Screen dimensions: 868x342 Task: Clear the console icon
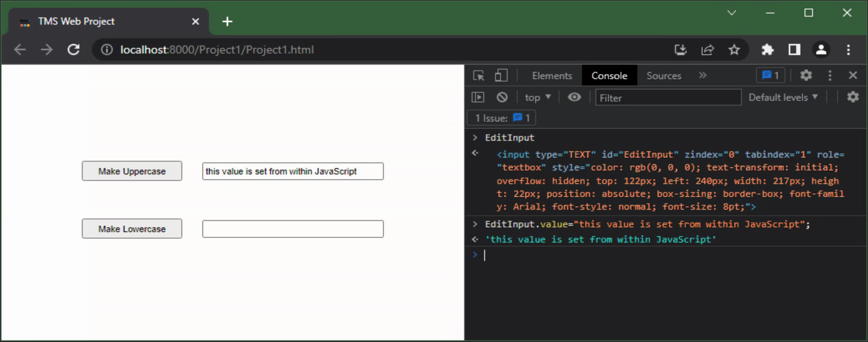[x=502, y=97]
